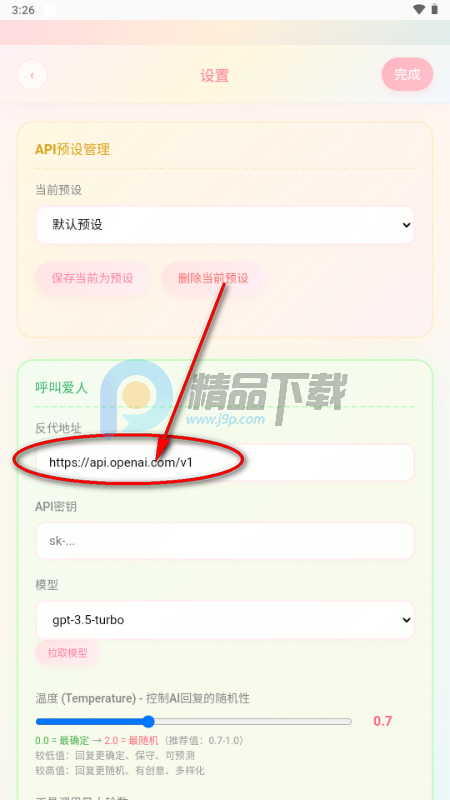Click the arrow on 当前预设 selector
The height and width of the screenshot is (800, 450).
coord(406,224)
